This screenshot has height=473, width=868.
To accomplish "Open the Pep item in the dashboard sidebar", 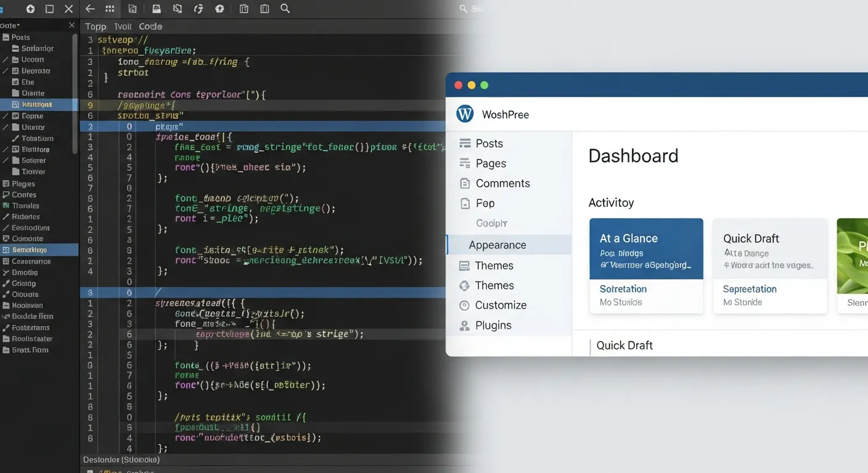I will (485, 203).
